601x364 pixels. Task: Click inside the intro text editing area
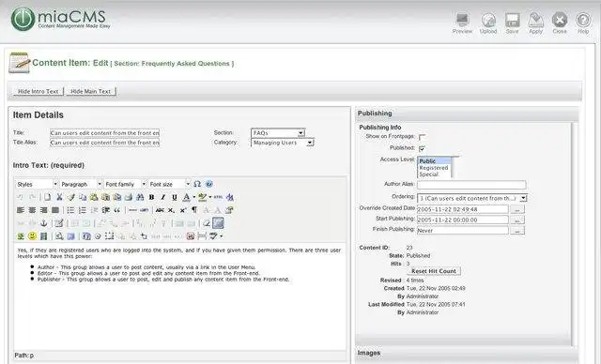tap(179, 296)
